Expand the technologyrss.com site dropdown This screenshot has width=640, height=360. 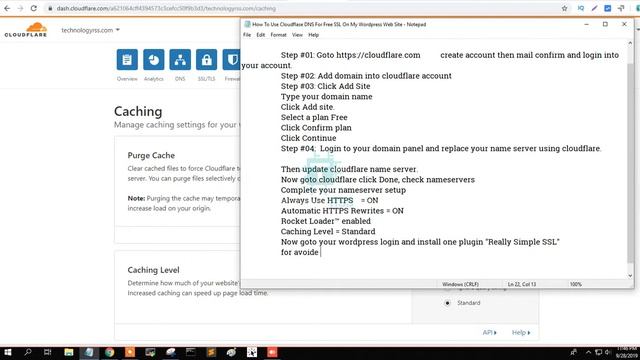[91, 30]
